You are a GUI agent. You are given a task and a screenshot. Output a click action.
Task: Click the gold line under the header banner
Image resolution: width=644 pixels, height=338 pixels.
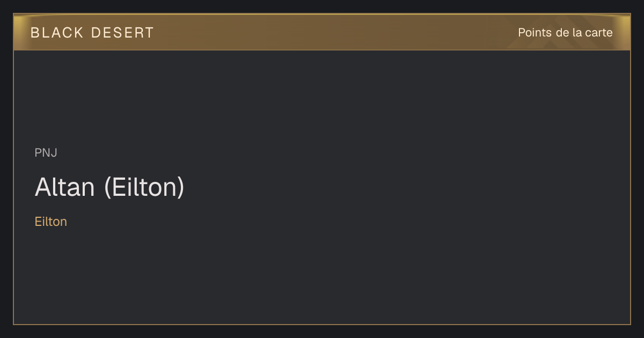tap(322, 50)
